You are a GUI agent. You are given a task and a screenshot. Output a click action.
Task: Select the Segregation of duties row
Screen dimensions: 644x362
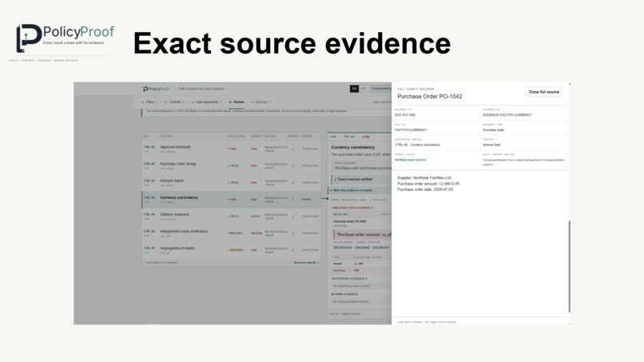(x=231, y=250)
